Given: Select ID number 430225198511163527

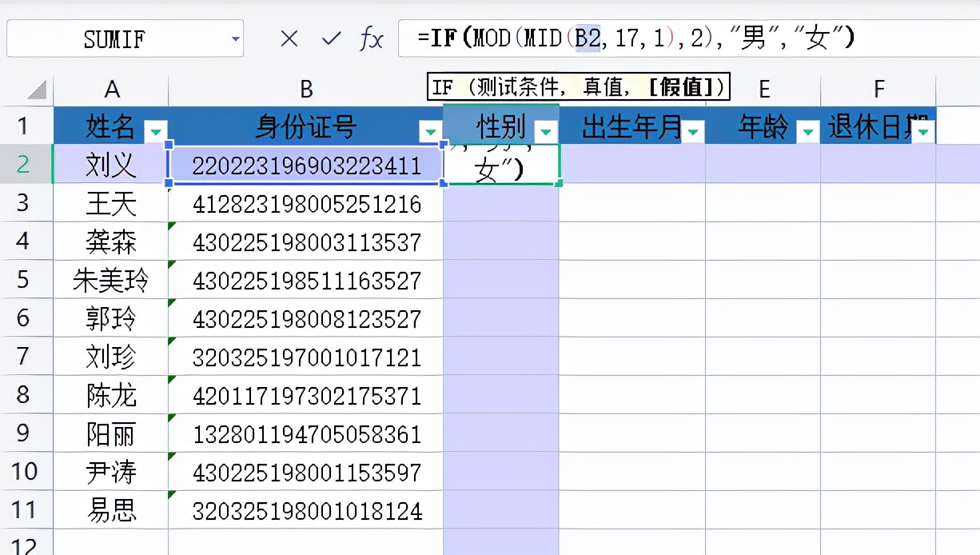Looking at the screenshot, I should tap(306, 280).
